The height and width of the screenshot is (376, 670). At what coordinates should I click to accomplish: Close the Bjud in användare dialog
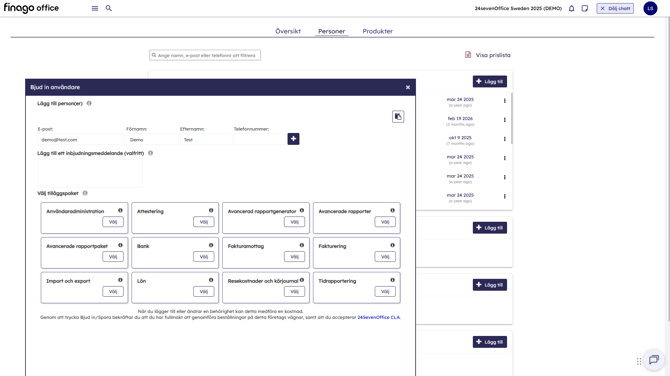[x=408, y=87]
